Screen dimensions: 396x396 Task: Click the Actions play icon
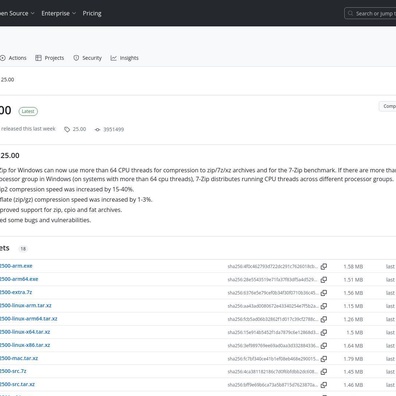click(x=3, y=58)
